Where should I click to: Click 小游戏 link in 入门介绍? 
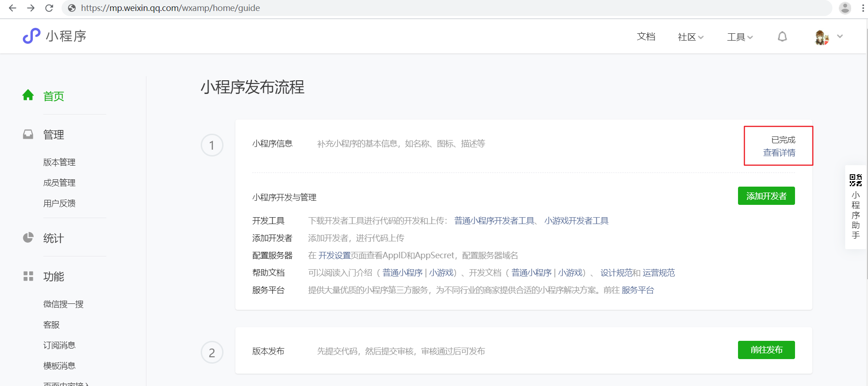[441, 273]
